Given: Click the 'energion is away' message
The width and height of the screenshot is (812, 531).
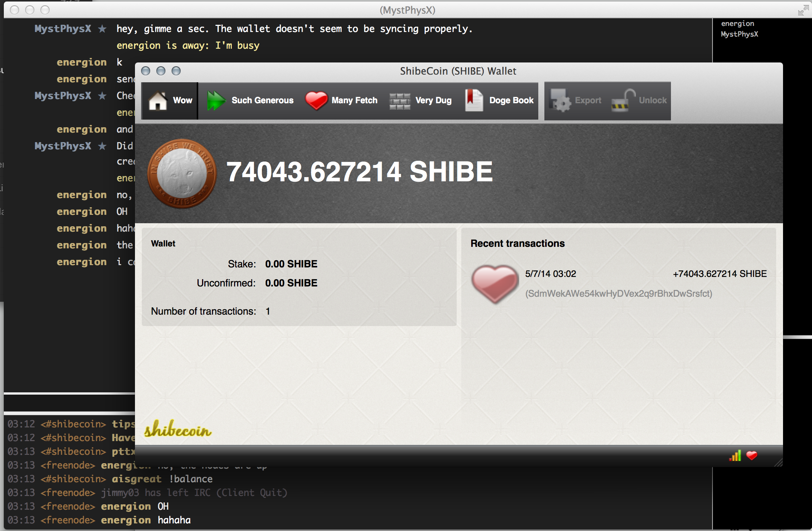Looking at the screenshot, I should [x=188, y=46].
